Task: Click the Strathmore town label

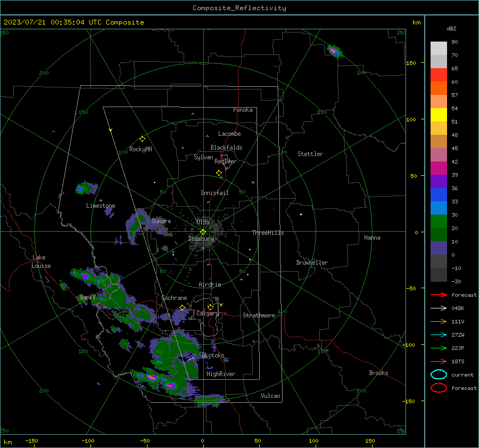Action: click(x=259, y=315)
